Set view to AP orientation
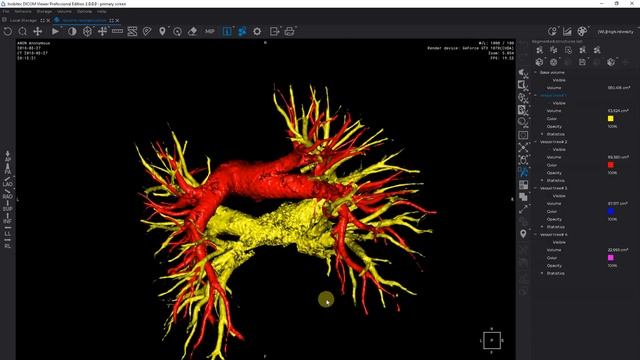 click(8, 156)
